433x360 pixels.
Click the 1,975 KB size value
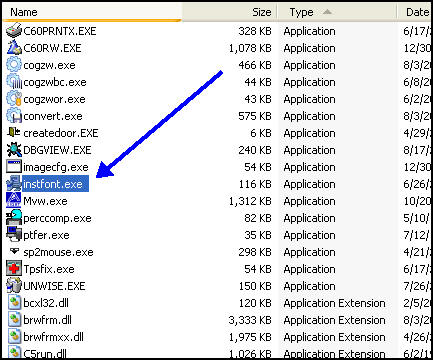tap(250, 337)
